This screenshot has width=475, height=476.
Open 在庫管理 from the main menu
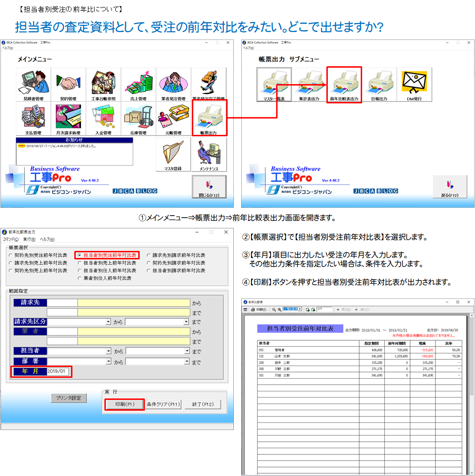coord(138,119)
